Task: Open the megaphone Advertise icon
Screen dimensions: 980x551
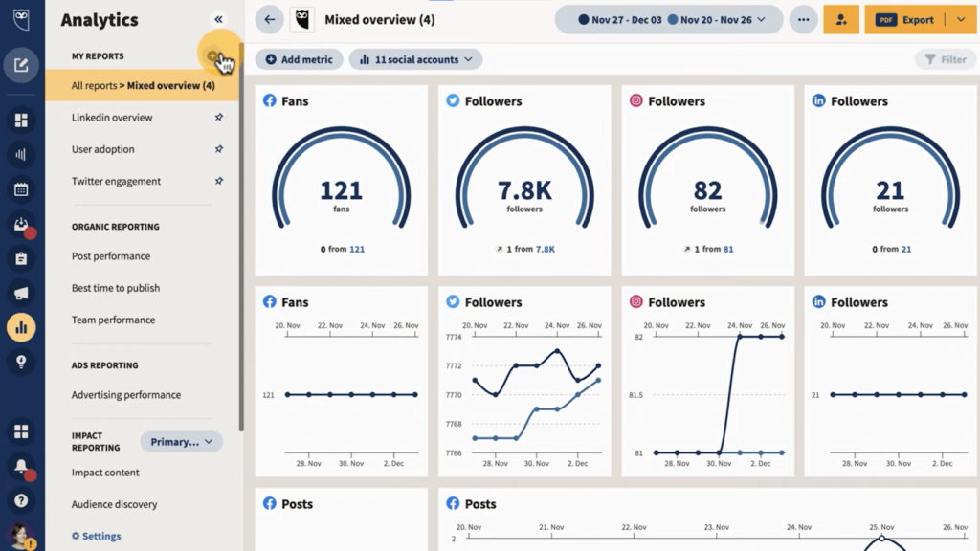Action: pos(21,293)
